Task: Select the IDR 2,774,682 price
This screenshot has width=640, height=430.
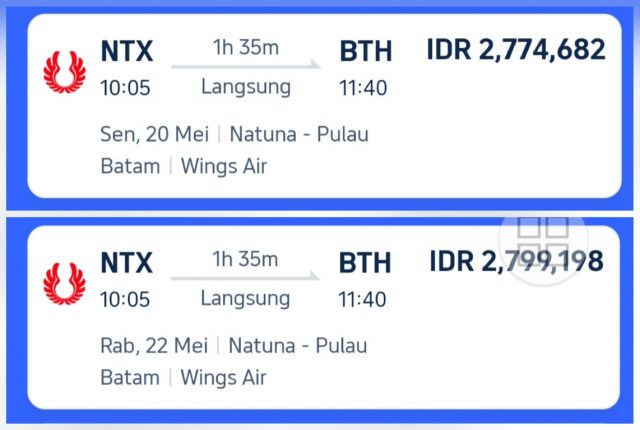Action: tap(516, 50)
